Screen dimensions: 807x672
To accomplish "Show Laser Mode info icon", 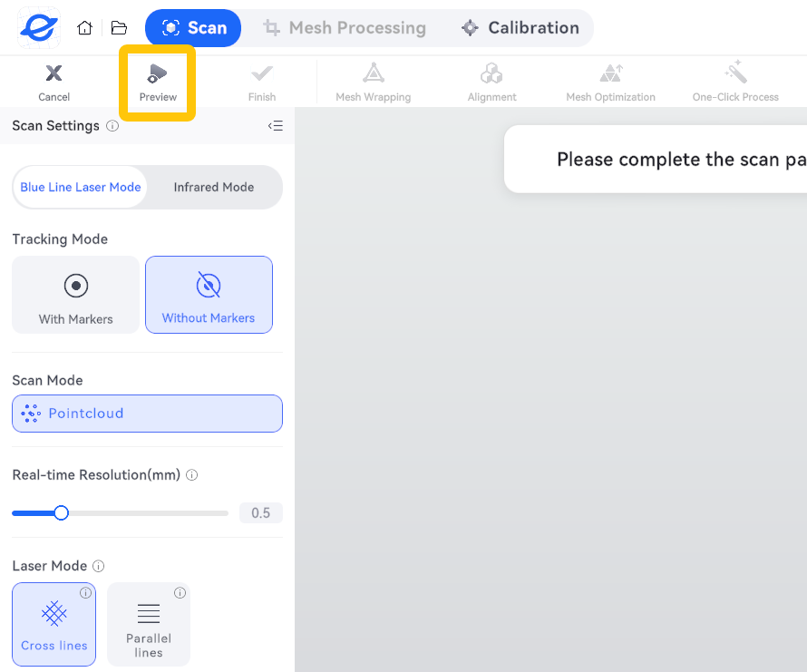I will click(x=98, y=566).
